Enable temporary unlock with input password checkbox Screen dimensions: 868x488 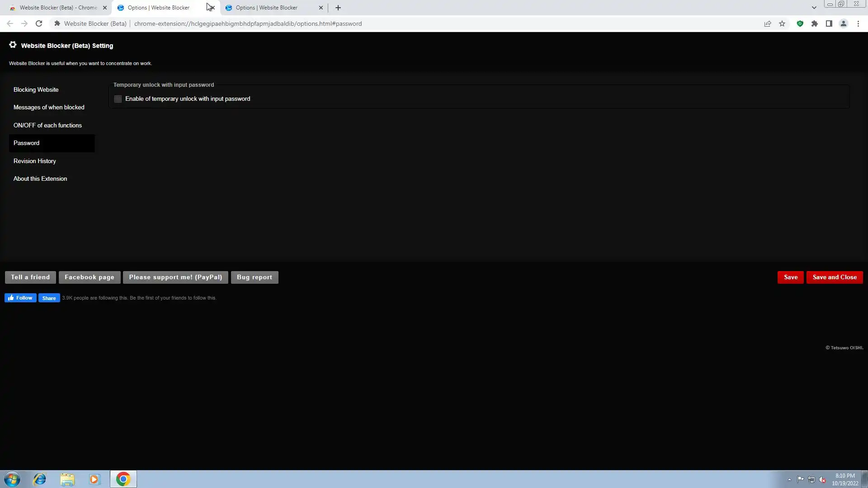[x=118, y=99]
